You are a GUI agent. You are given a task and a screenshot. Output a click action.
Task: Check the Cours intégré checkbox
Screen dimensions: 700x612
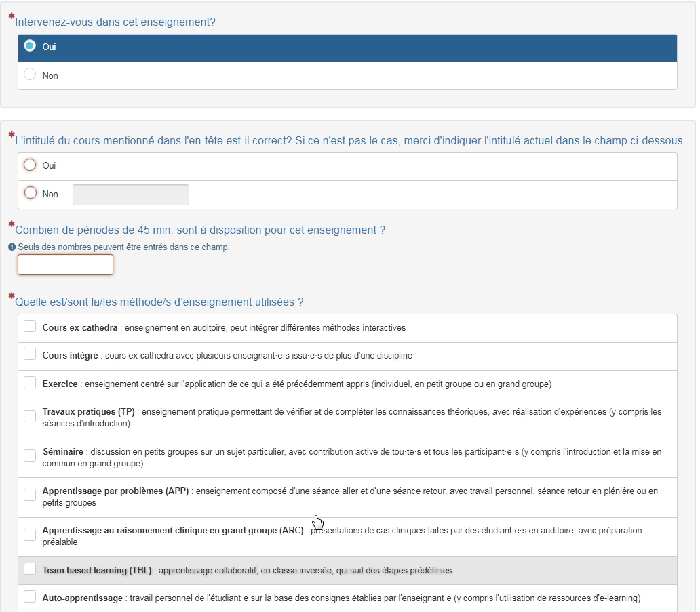click(30, 354)
